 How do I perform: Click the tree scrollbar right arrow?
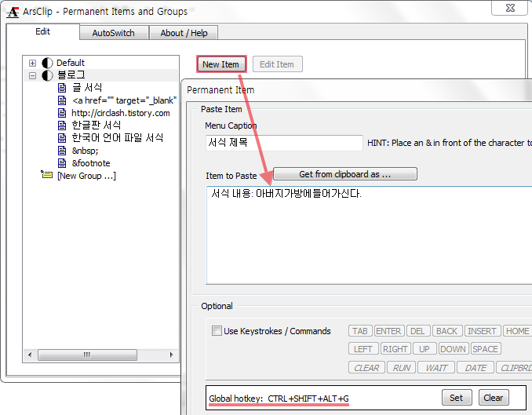172,355
